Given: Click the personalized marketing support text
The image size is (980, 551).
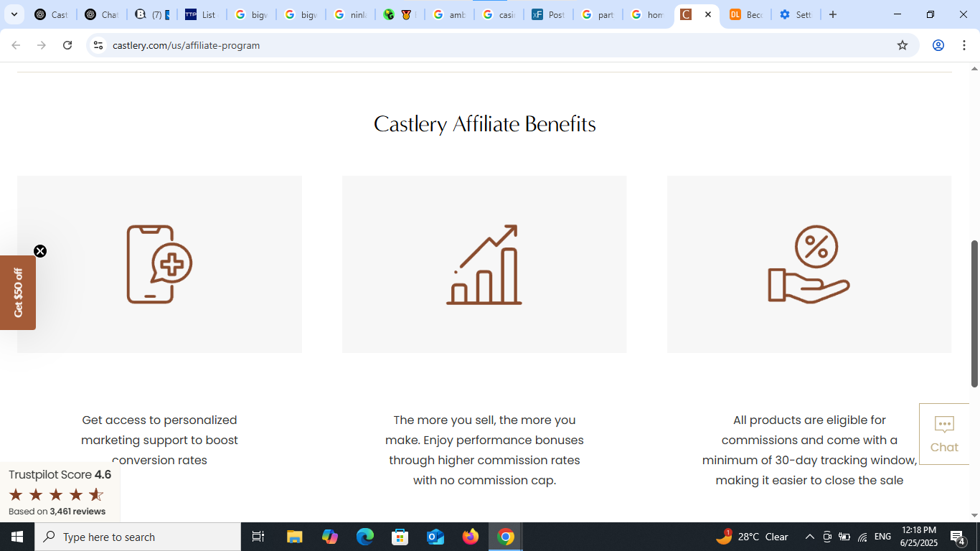Looking at the screenshot, I should click(x=159, y=440).
